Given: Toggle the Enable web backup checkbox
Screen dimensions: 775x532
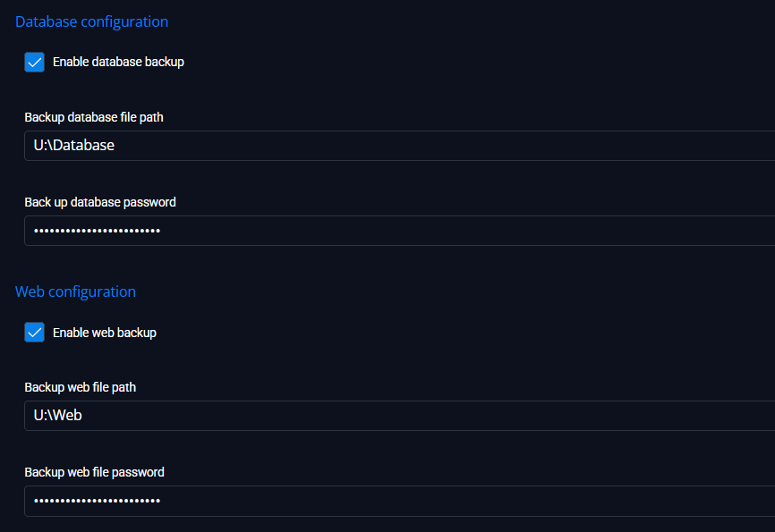Looking at the screenshot, I should (35, 333).
